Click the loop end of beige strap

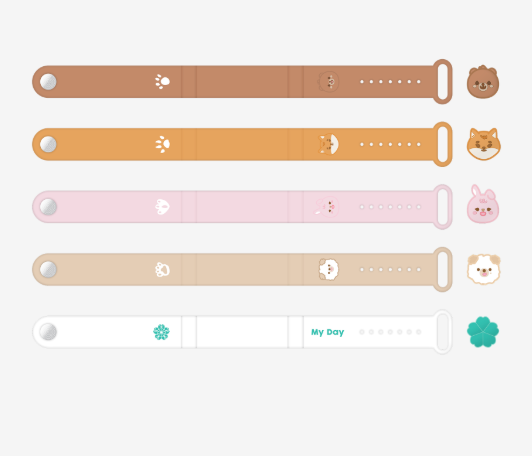tap(442, 269)
